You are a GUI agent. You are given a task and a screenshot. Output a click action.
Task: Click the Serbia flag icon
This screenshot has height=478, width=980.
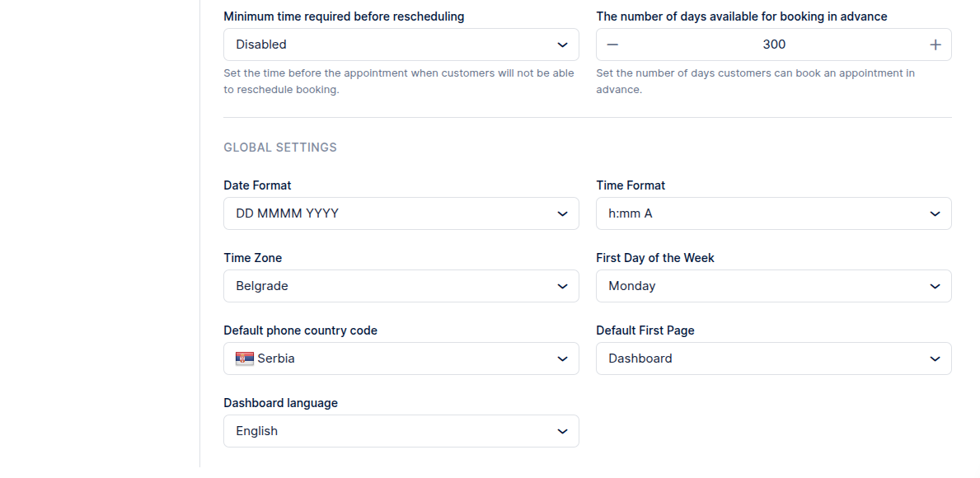click(245, 358)
